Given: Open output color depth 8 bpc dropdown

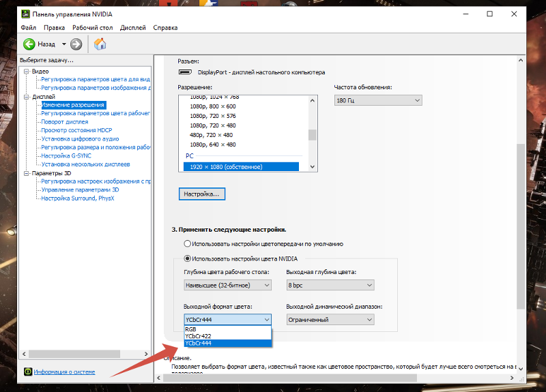Looking at the screenshot, I should click(330, 285).
